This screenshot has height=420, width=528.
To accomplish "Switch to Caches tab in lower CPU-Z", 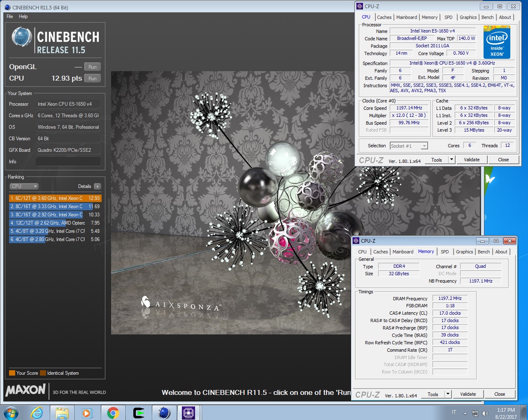I will coord(380,252).
